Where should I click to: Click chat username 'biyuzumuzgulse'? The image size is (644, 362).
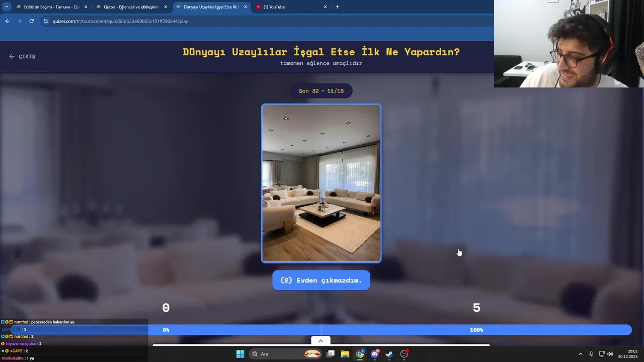click(x=21, y=344)
